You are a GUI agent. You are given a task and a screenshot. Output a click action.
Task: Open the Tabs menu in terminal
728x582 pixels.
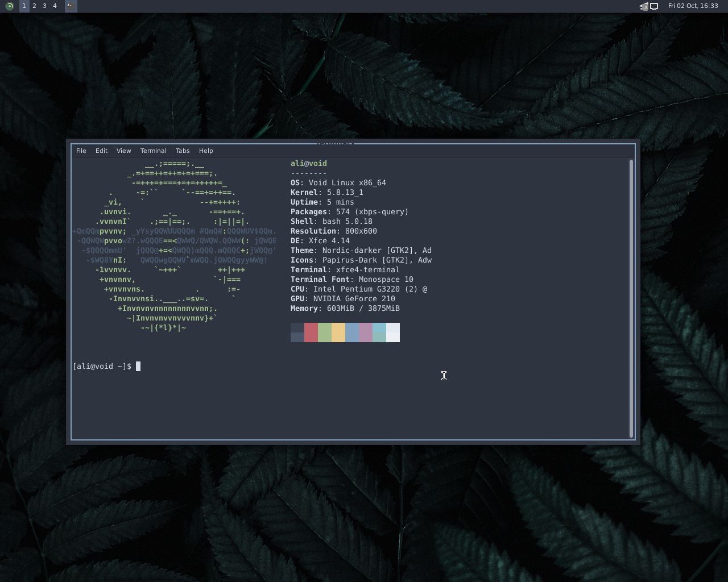coord(183,151)
